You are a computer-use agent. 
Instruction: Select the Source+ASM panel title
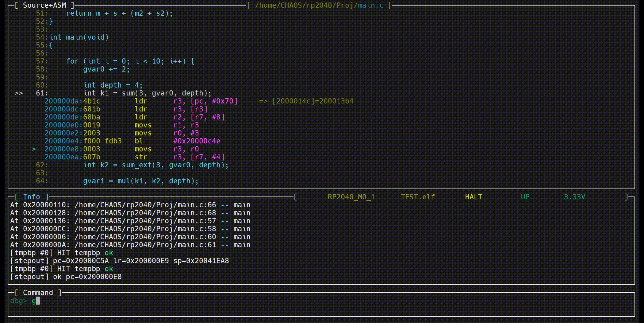44,6
